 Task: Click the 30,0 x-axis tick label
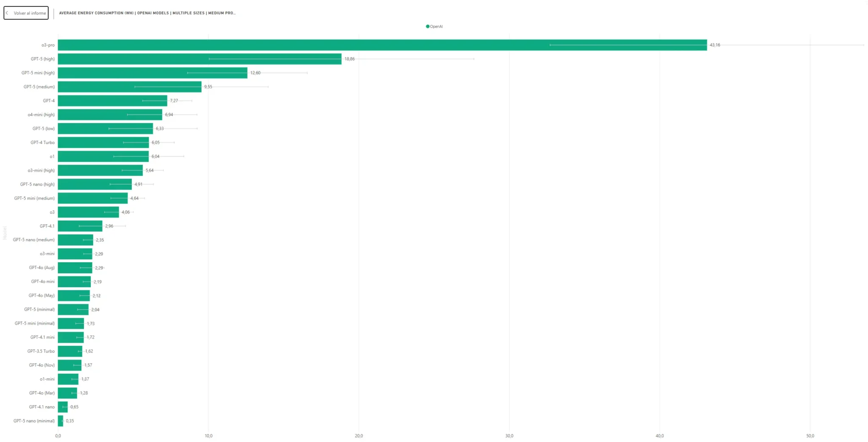coord(509,436)
